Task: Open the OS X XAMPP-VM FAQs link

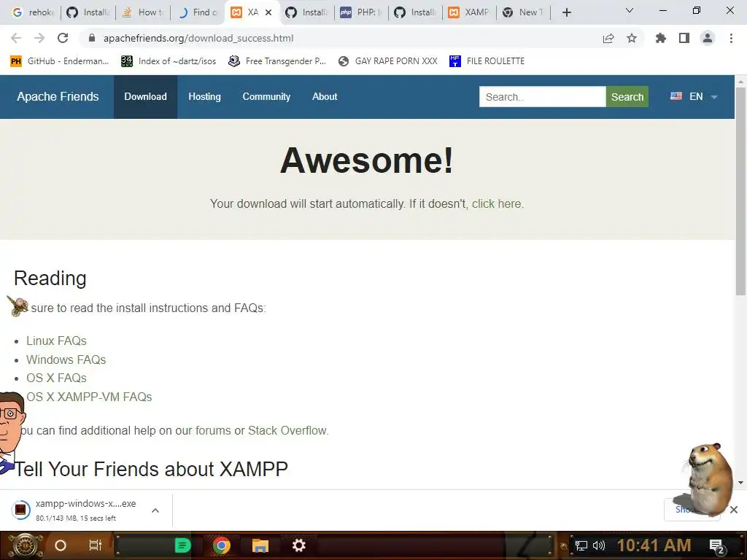Action: 89,397
